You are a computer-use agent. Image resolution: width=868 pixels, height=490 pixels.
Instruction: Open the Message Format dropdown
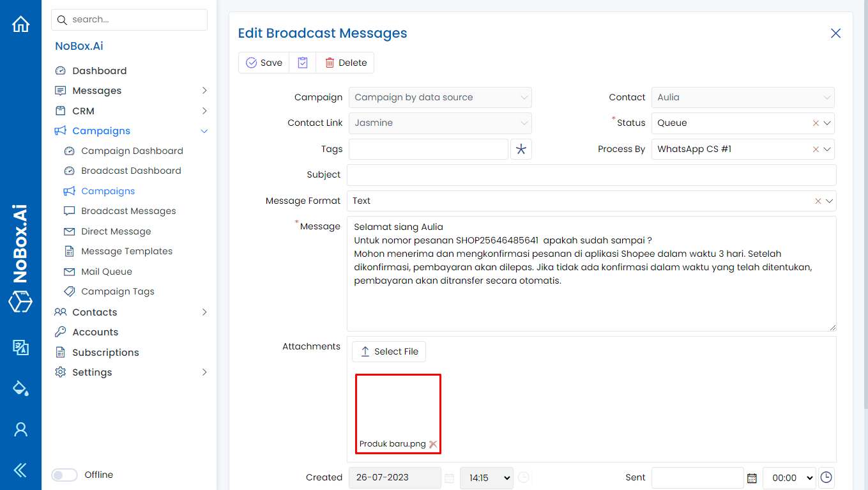coord(830,201)
